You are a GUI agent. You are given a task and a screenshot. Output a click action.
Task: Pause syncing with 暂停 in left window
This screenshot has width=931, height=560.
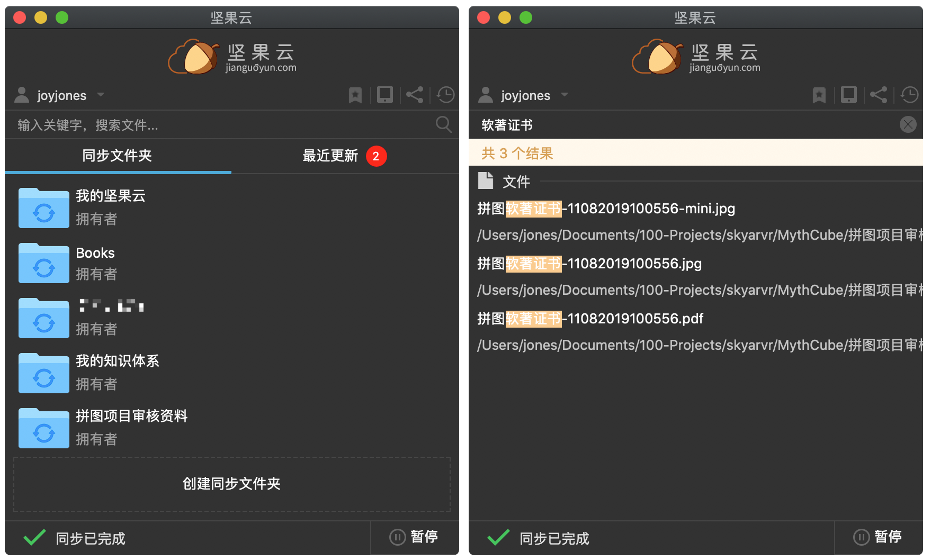point(414,537)
